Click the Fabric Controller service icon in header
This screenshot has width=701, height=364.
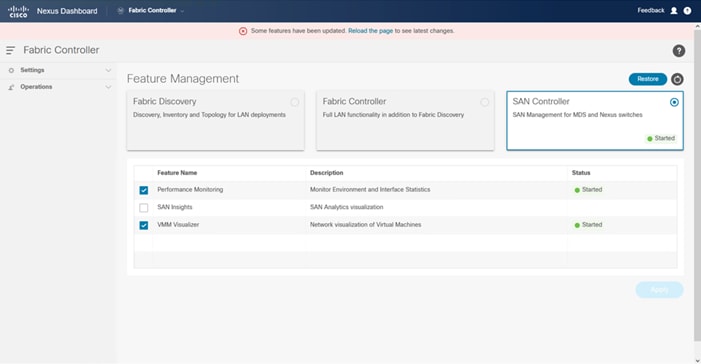coord(120,10)
